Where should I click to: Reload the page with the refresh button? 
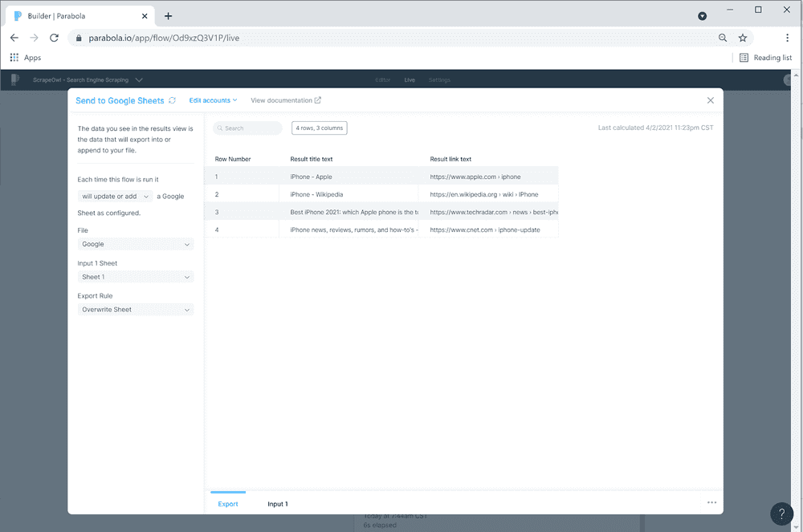54,38
